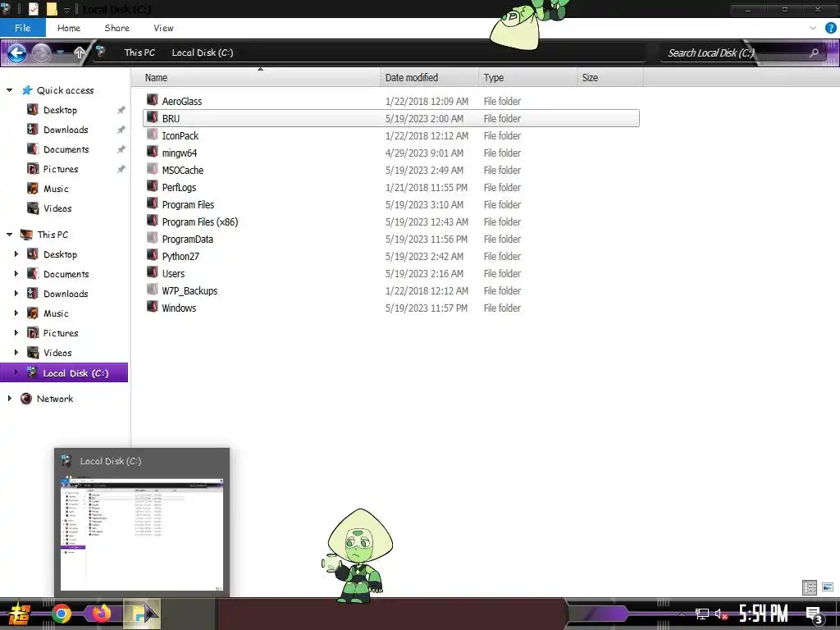Screen dimensions: 840x630
Task: Sort by the Size column header
Action: (609, 78)
